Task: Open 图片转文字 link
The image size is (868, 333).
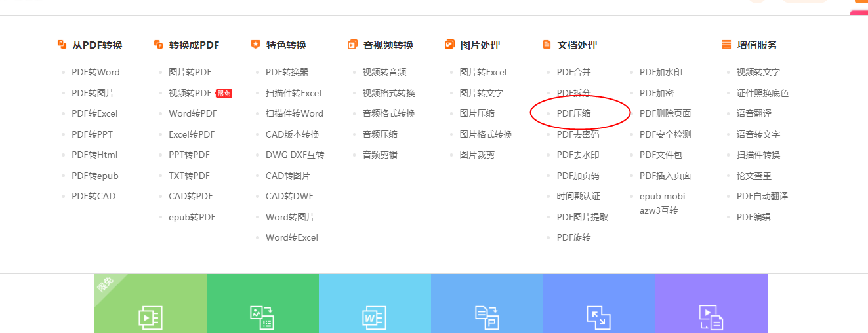Action: [482, 93]
